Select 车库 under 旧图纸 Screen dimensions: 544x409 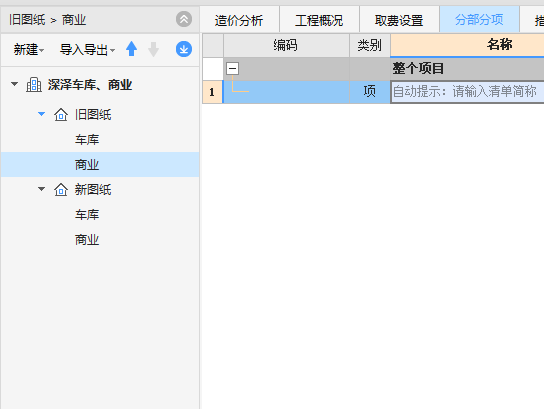[87, 140]
